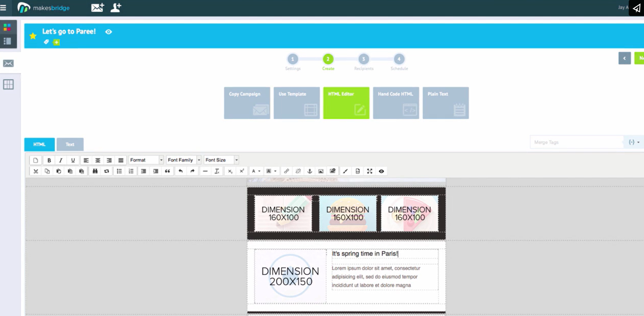Expand the Font Family dropdown

point(183,160)
